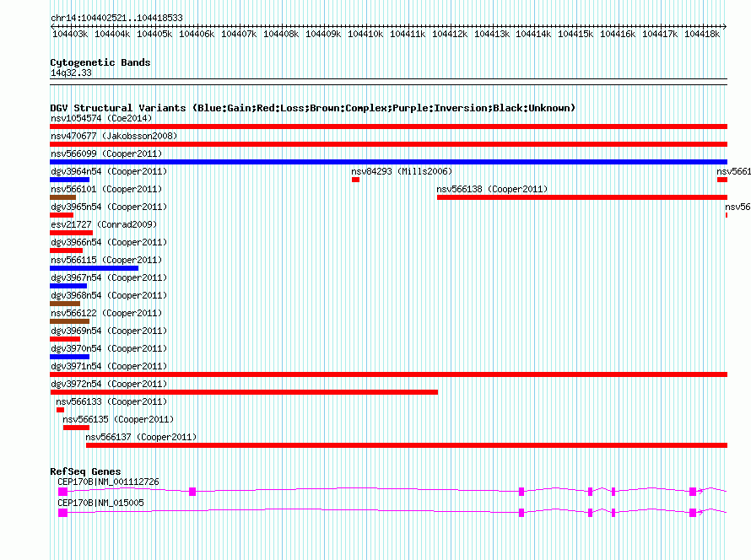Select nsv566115 (Cooper2011) label
This screenshot has width=751, height=560.
click(x=106, y=260)
